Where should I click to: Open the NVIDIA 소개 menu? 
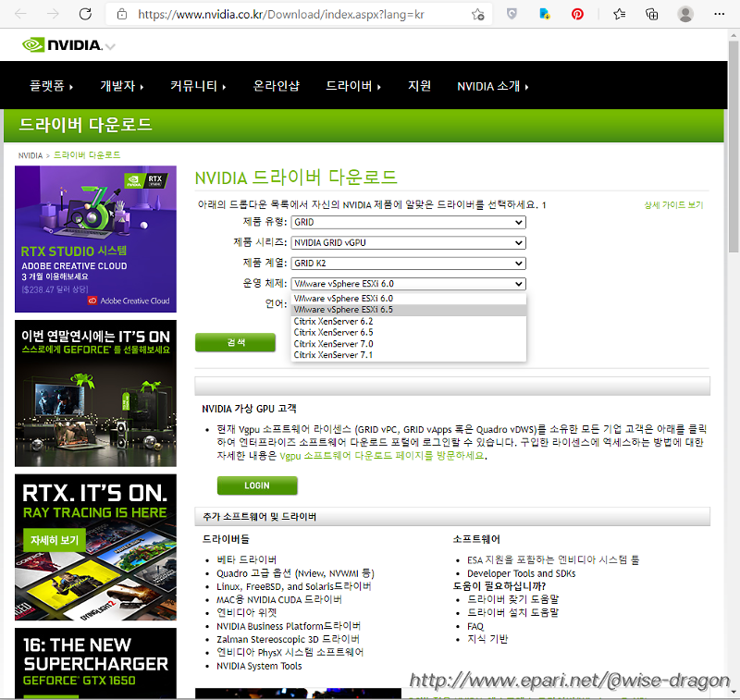(493, 86)
